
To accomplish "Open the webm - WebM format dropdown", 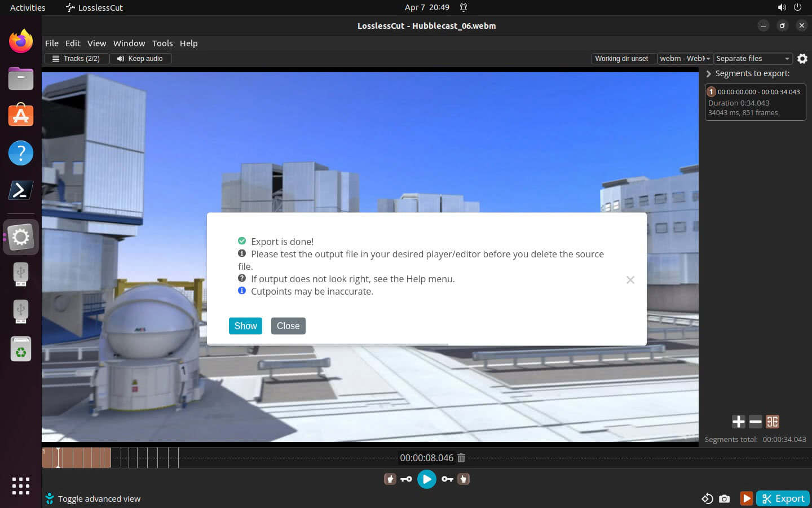I will pyautogui.click(x=685, y=59).
